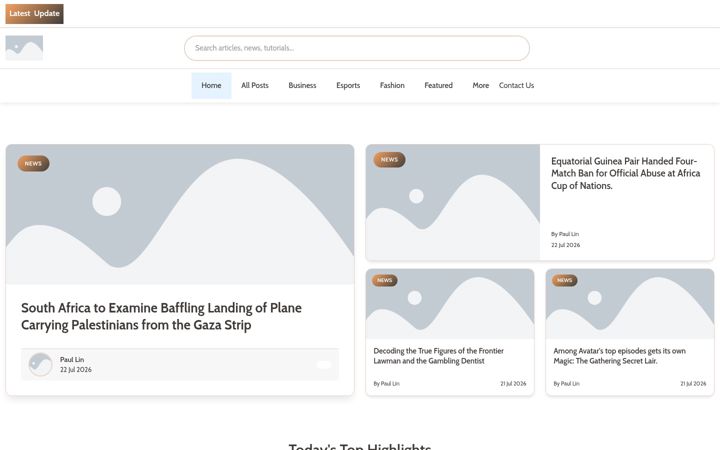
Task: Expand the Business menu
Action: (302, 85)
